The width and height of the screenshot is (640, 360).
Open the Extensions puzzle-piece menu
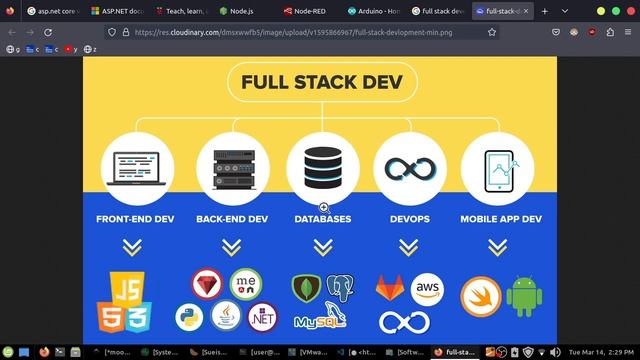[x=610, y=32]
